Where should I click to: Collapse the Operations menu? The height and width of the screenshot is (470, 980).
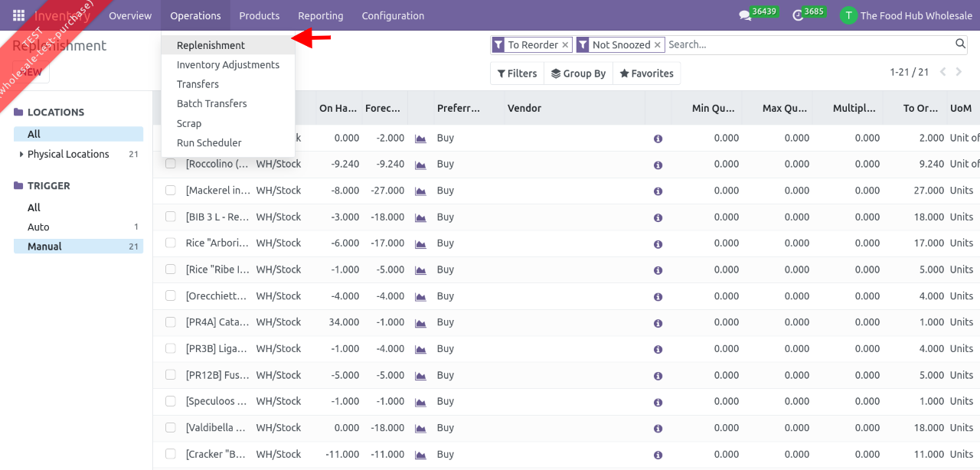(x=195, y=15)
